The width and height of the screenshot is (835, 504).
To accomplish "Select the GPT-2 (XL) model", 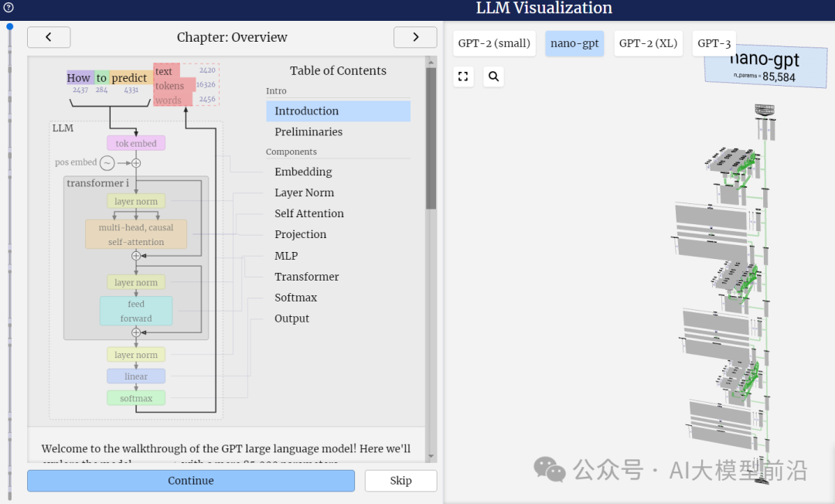I will tap(648, 43).
